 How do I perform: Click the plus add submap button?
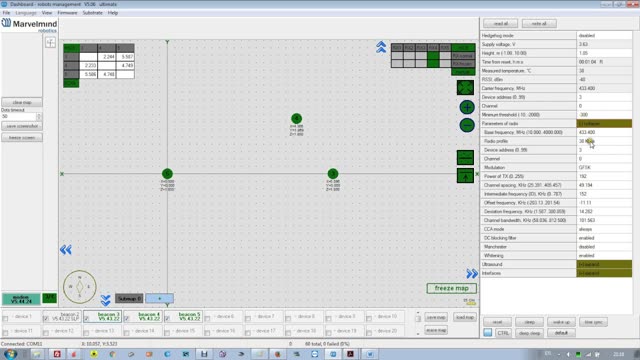pos(160,299)
